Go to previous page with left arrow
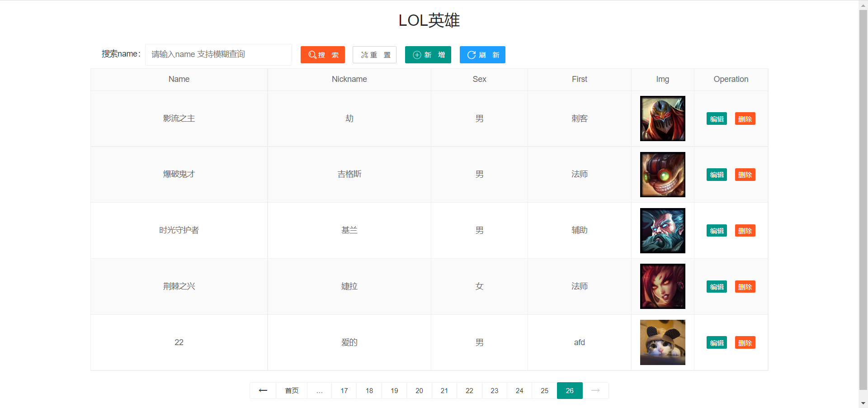The height and width of the screenshot is (408, 868). pos(263,390)
